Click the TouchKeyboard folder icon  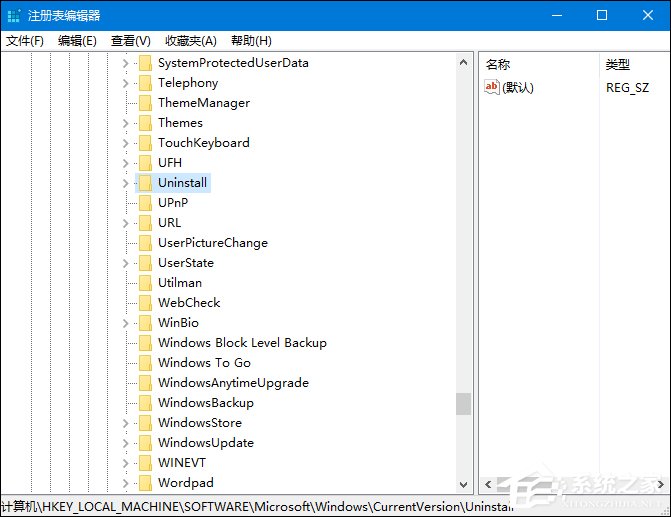tap(145, 143)
